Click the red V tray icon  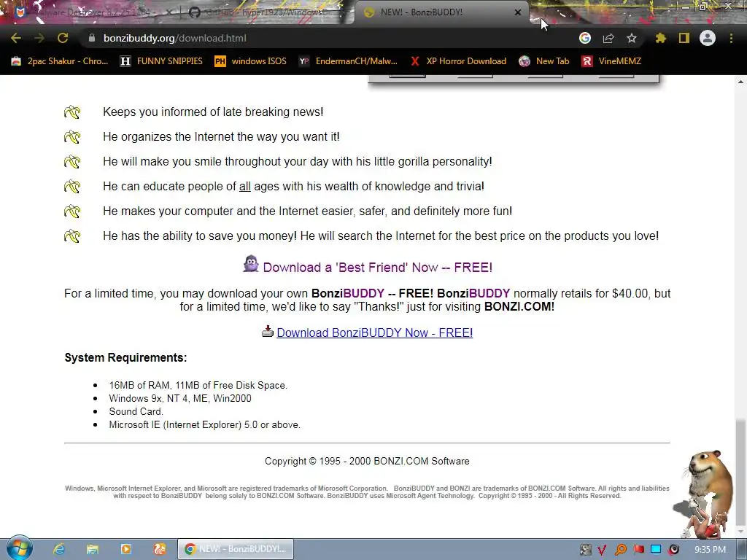pyautogui.click(x=602, y=550)
